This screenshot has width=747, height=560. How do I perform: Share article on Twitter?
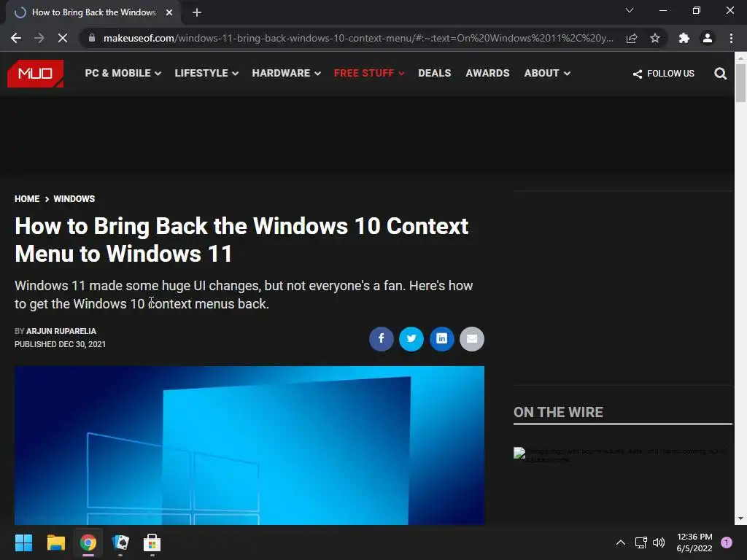[411, 338]
